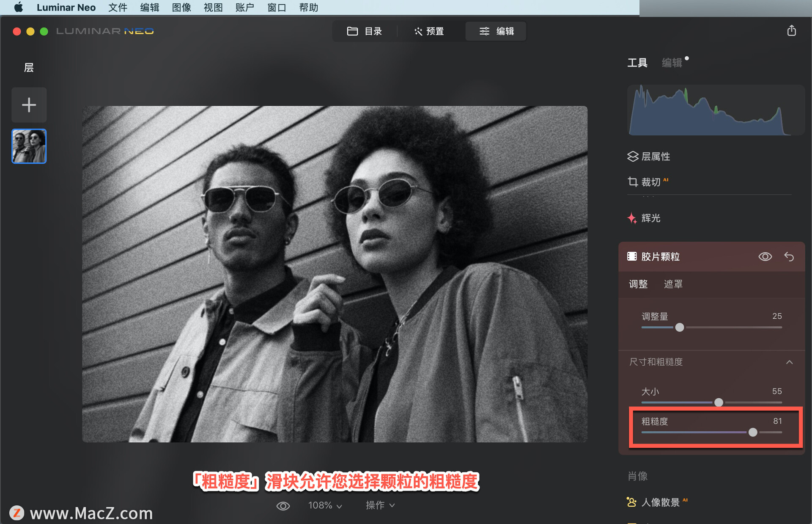The height and width of the screenshot is (524, 812).
Task: Switch to the 目录 catalog tab
Action: [x=365, y=31]
